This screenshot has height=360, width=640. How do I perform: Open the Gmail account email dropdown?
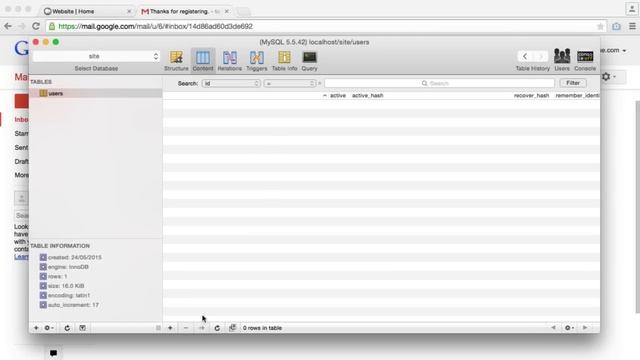613,50
